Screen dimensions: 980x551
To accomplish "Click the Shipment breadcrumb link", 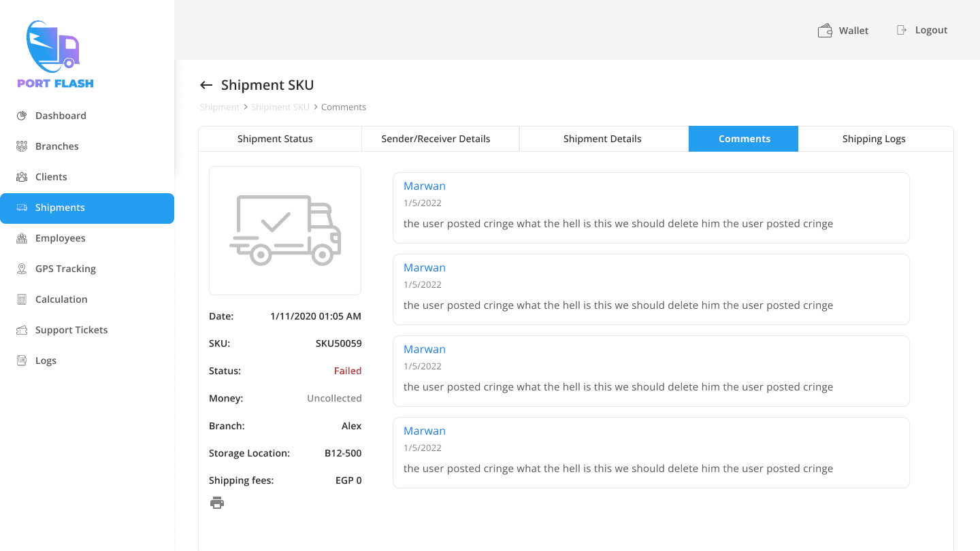I will (219, 107).
